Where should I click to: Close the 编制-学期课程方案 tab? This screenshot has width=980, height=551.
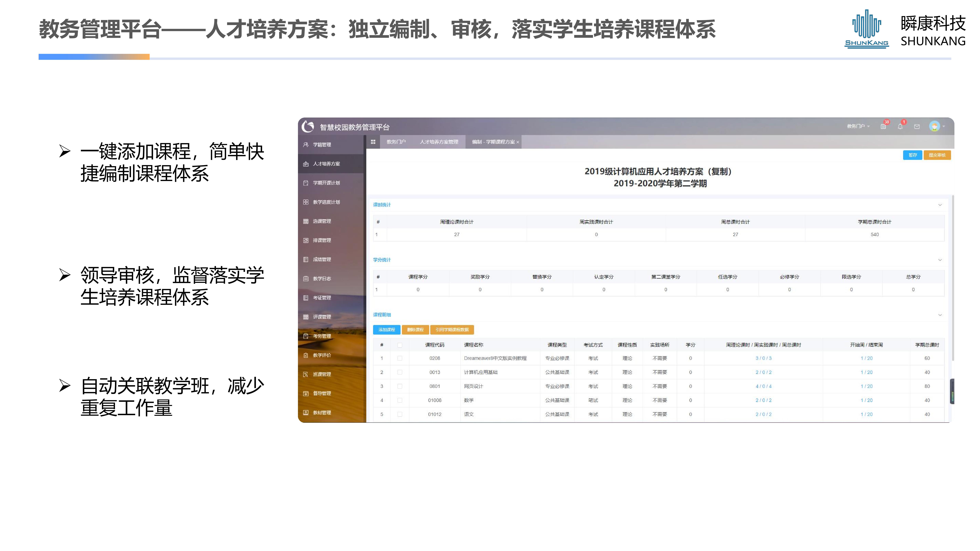(x=518, y=142)
